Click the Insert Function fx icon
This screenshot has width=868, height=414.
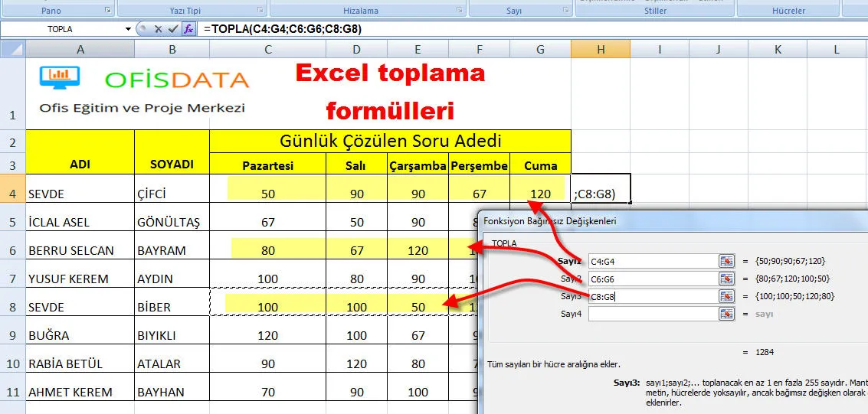[188, 29]
